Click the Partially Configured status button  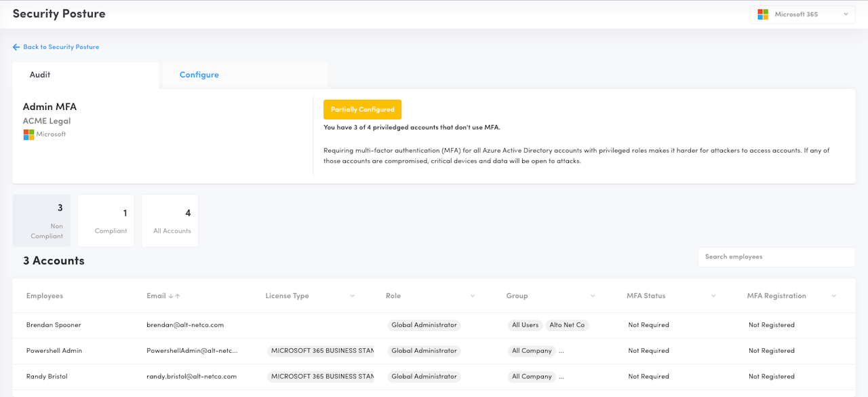click(x=362, y=110)
